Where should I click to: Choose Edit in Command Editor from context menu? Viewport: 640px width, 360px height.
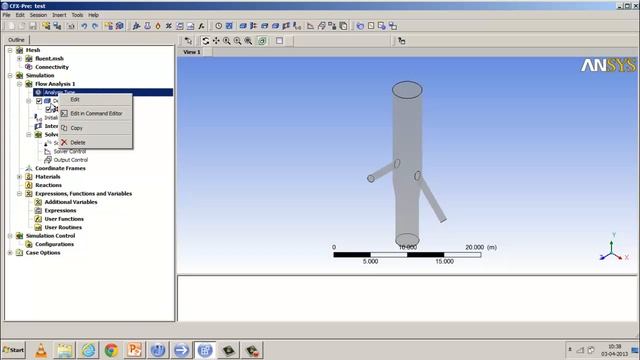[96, 113]
